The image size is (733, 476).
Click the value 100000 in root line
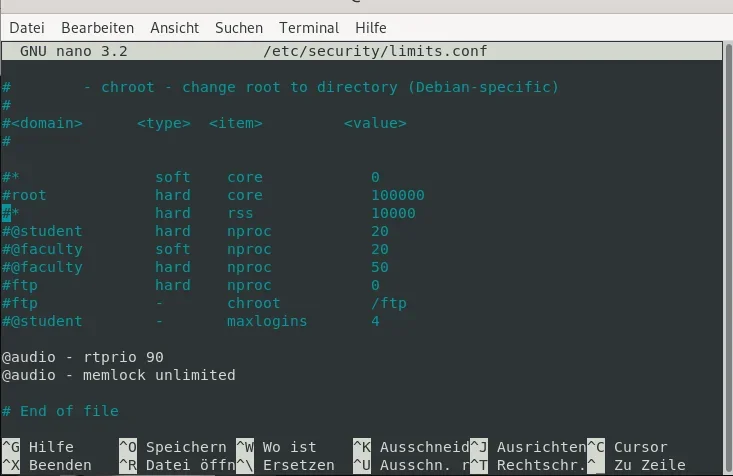tap(397, 195)
